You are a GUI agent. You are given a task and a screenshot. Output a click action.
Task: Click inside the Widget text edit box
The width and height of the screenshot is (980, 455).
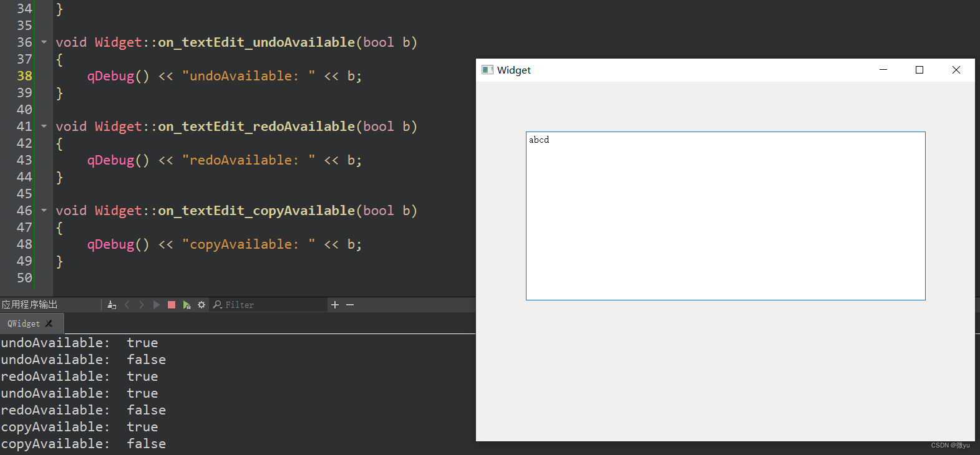coord(725,216)
